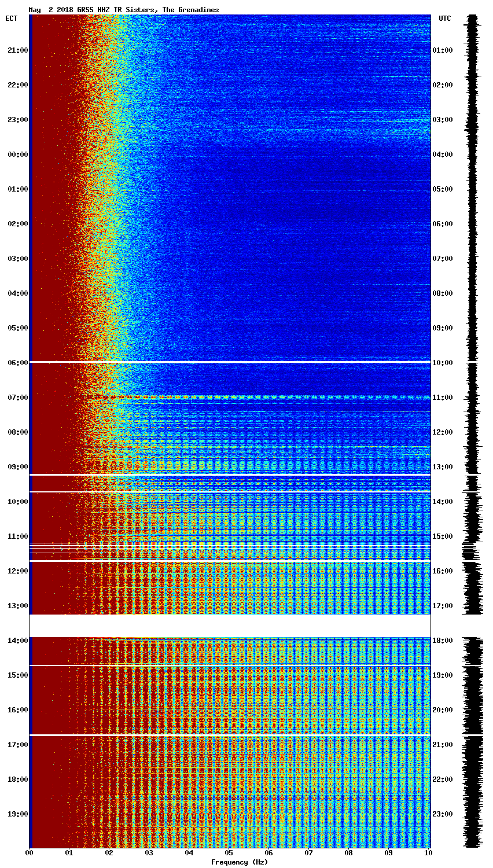Screen dimensions: 493x868
Task: Click the 'Frequency (Hz)' axis label
Action: [240, 862]
